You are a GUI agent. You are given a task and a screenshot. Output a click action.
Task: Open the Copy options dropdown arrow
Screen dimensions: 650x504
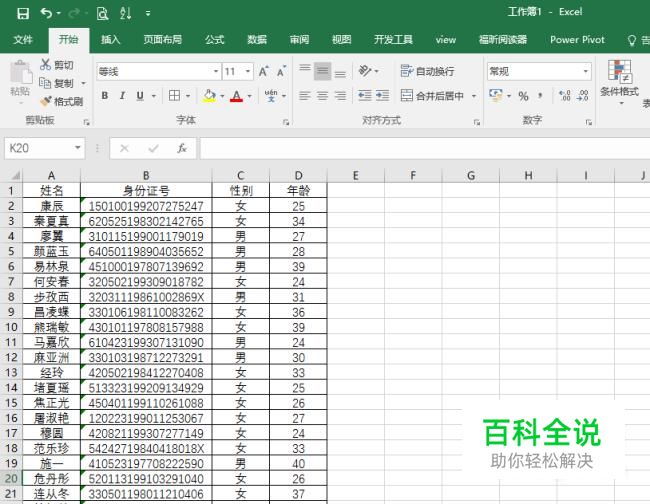coord(83,83)
